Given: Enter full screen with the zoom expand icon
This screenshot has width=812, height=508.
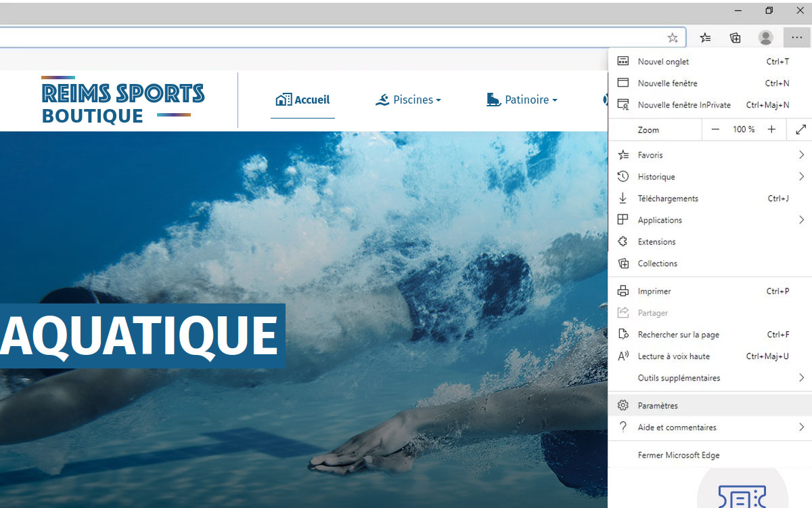Looking at the screenshot, I should (800, 129).
